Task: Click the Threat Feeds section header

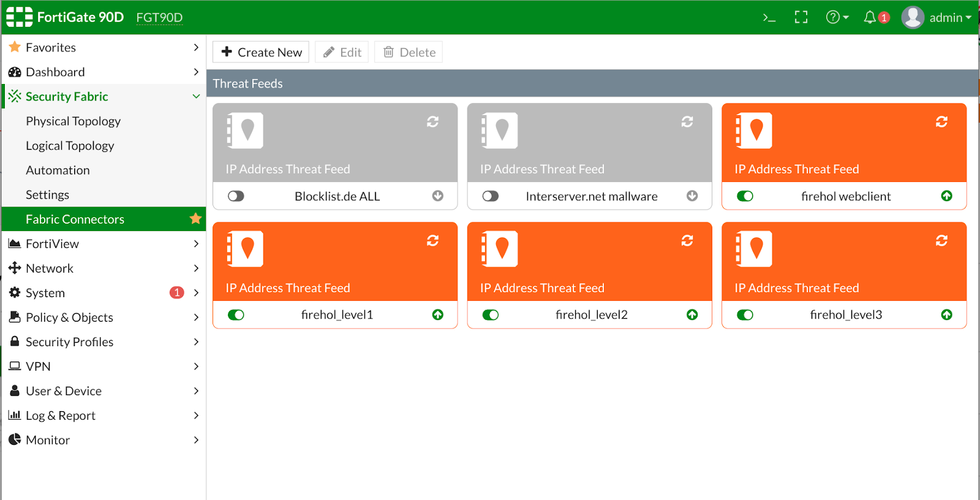Action: pyautogui.click(x=593, y=83)
